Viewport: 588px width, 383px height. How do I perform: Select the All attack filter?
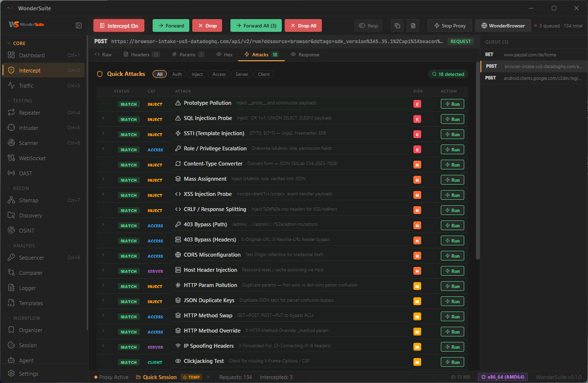click(159, 74)
